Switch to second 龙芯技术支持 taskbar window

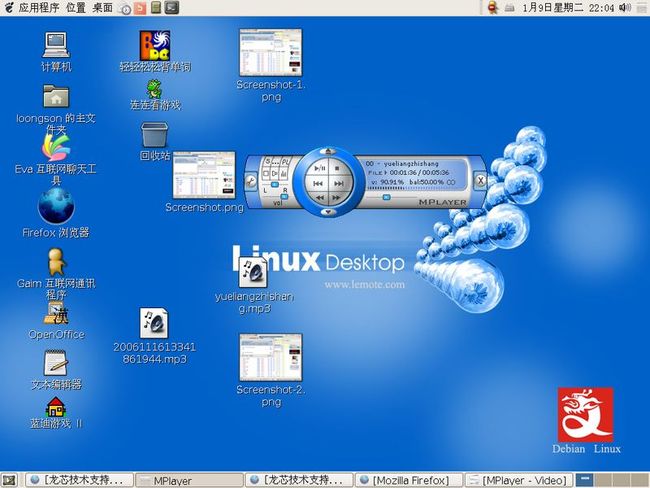(299, 480)
